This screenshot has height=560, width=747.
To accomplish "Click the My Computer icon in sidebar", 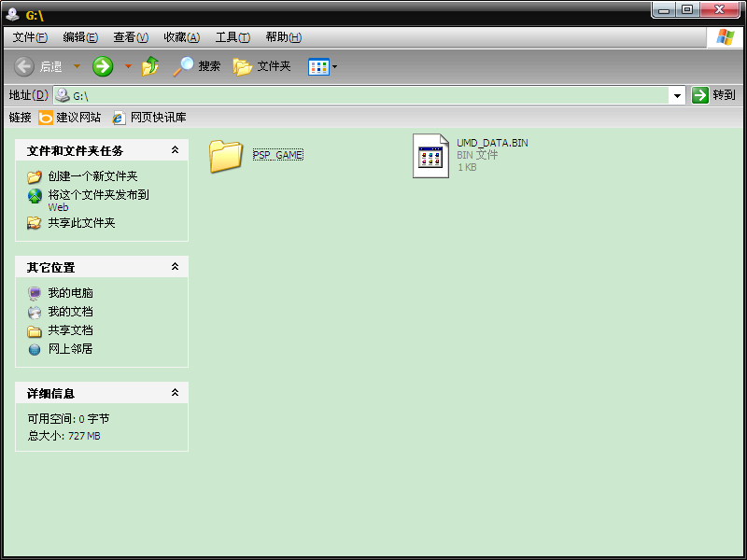I will point(35,293).
